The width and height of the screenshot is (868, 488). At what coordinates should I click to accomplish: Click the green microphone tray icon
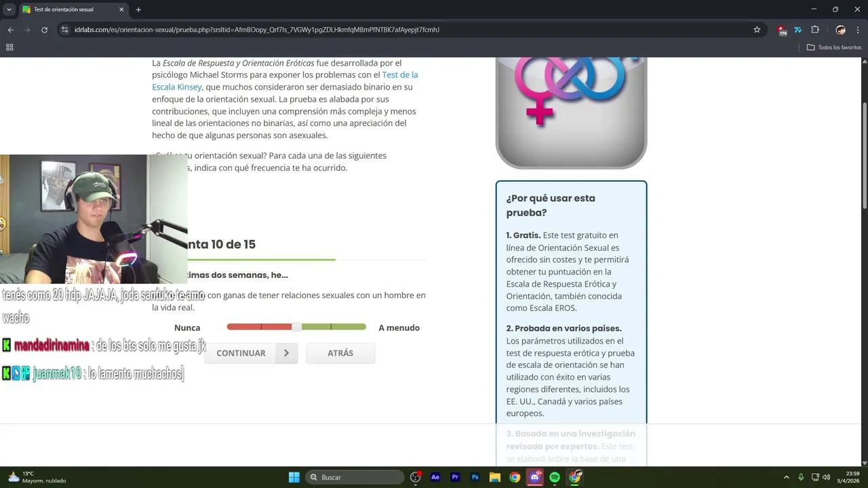coord(801,477)
